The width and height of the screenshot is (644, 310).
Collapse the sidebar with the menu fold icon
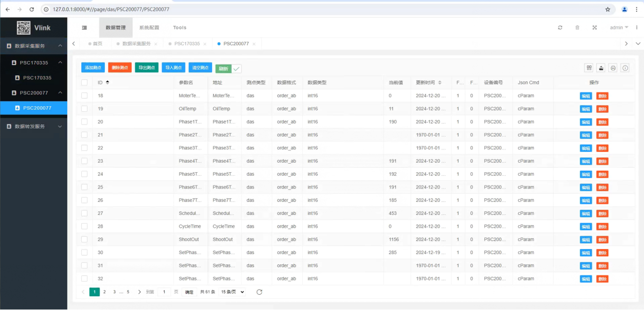pyautogui.click(x=84, y=27)
